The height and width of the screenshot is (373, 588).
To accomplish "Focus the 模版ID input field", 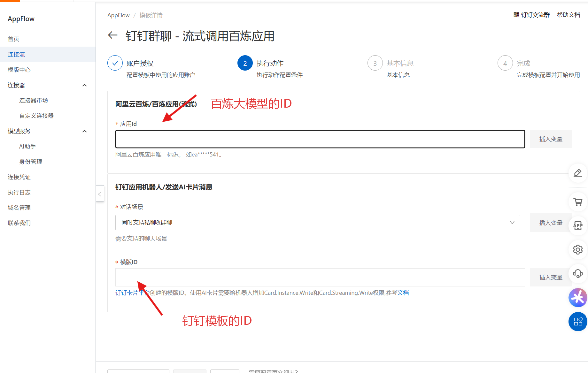I will pos(320,277).
